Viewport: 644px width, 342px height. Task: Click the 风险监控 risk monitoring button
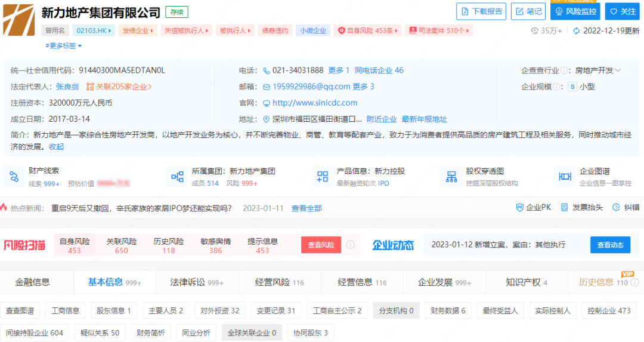tap(575, 11)
